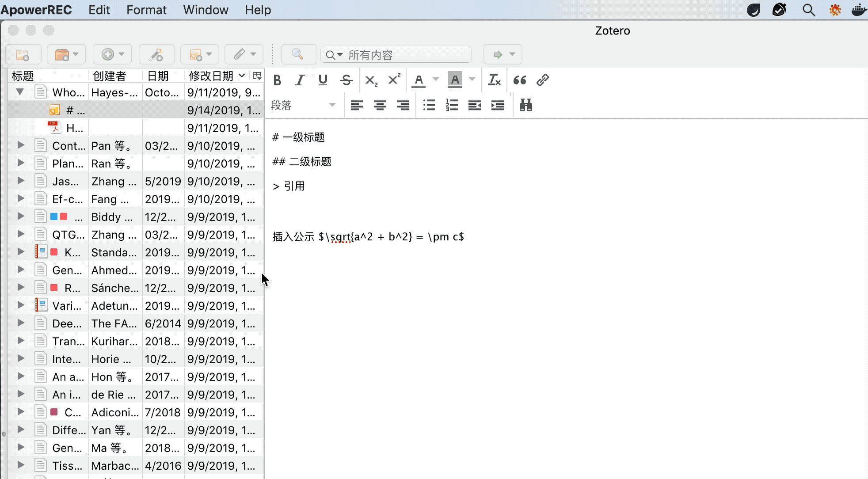Click the Bold formatting icon
The height and width of the screenshot is (479, 868).
tap(277, 80)
